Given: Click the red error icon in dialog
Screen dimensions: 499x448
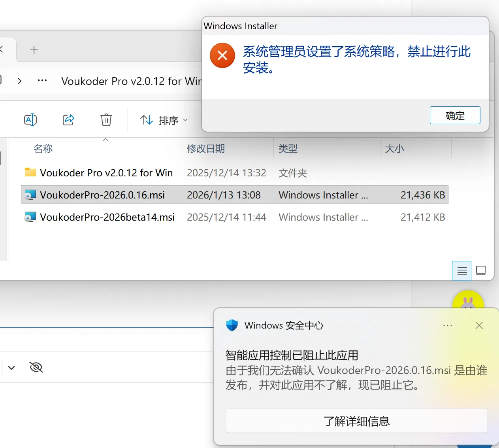Looking at the screenshot, I should (222, 55).
